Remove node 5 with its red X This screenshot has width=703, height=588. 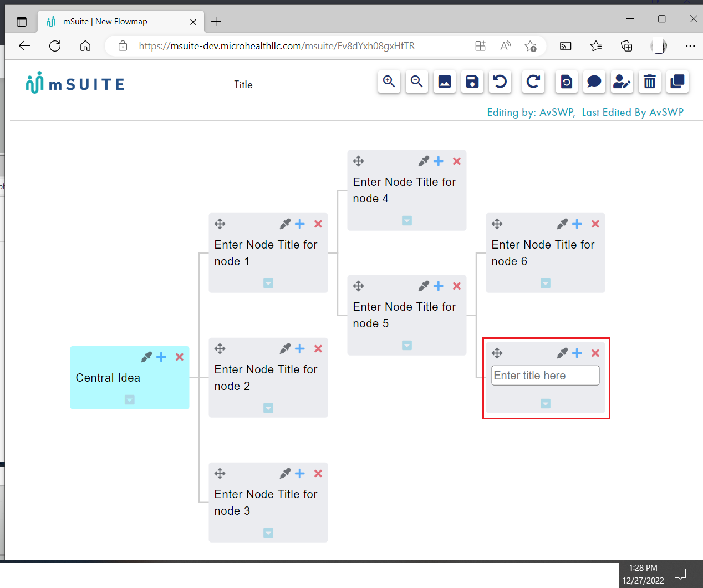456,286
